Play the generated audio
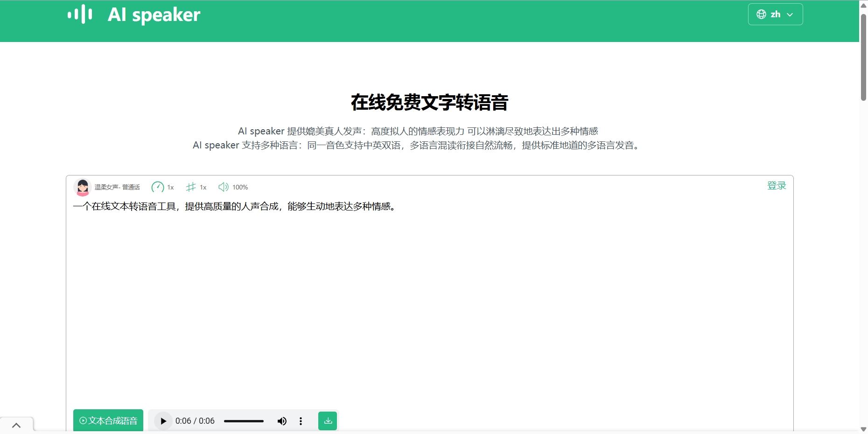 (x=163, y=421)
